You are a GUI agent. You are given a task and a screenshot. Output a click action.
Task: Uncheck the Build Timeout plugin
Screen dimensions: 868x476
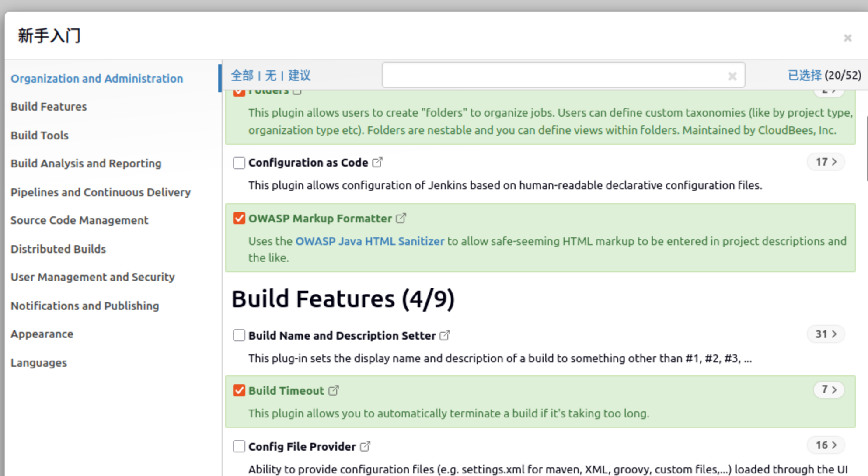click(239, 390)
